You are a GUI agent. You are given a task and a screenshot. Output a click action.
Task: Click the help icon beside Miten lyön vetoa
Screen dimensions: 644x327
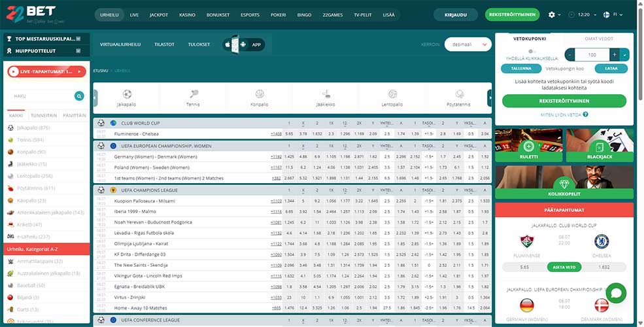pyautogui.click(x=585, y=114)
